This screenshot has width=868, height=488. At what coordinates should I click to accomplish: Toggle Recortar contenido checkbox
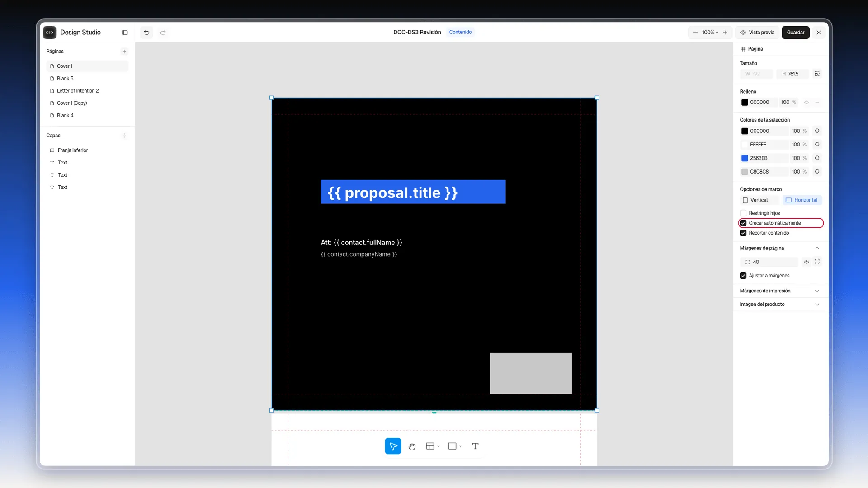click(743, 233)
